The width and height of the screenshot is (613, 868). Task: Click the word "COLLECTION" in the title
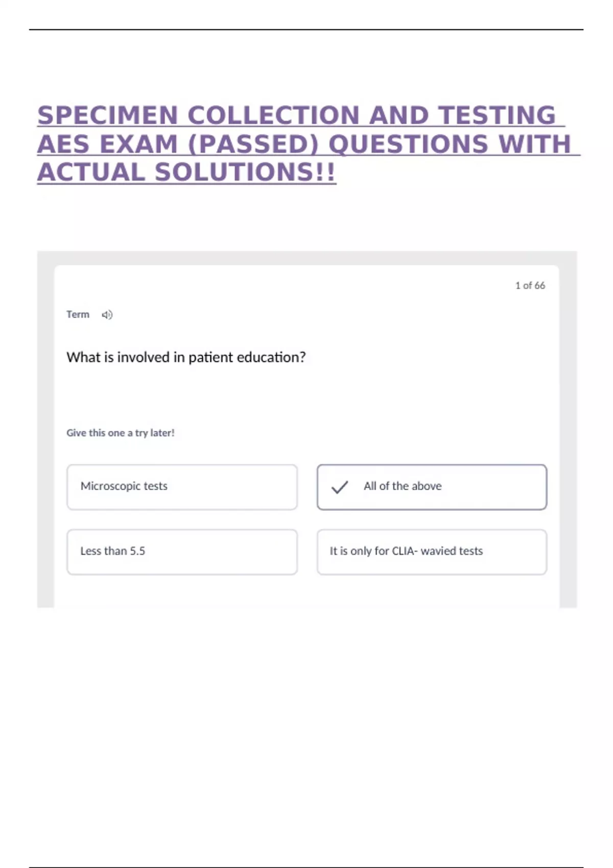coord(274,115)
